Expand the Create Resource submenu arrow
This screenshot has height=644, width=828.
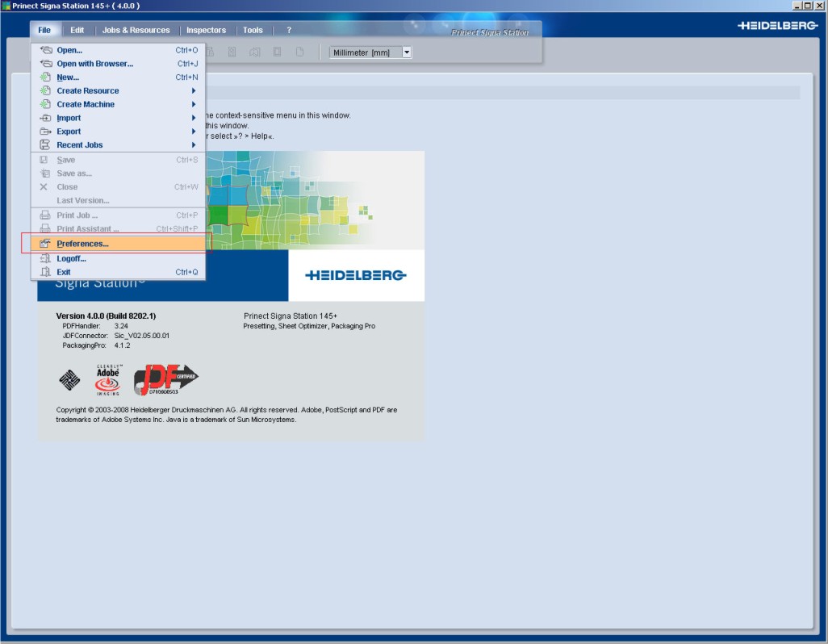pyautogui.click(x=194, y=91)
